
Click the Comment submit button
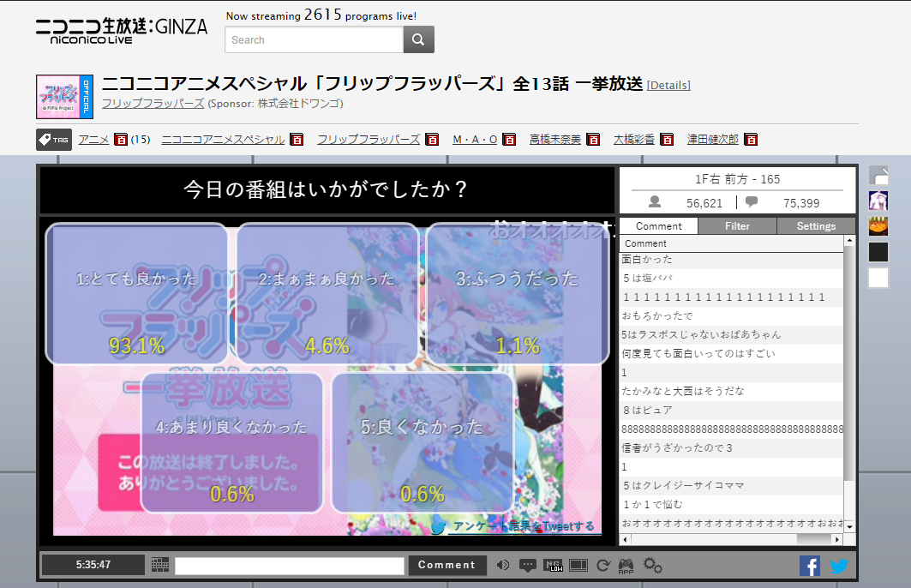click(447, 565)
